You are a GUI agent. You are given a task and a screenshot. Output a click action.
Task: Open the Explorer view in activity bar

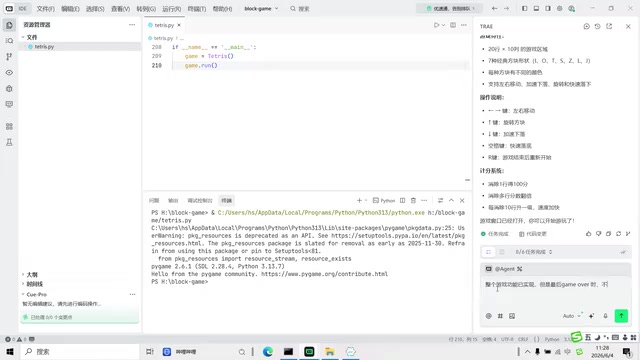point(9,25)
